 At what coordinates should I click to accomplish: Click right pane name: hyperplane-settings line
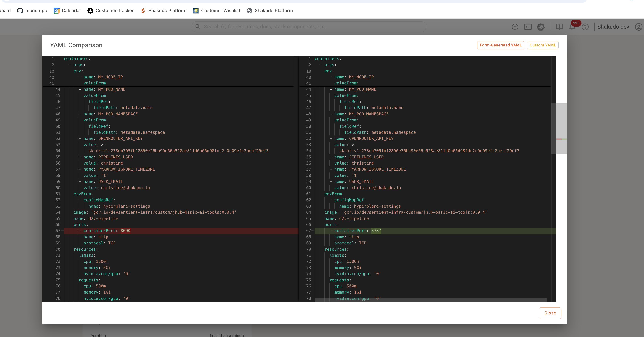pyautogui.click(x=370, y=206)
